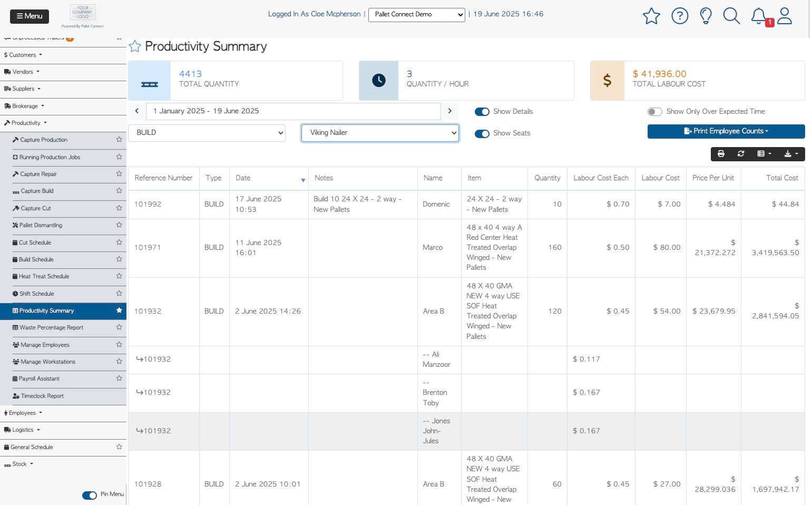Toggle the Pin Menu switch
Image resolution: width=812 pixels, height=505 pixels.
(x=90, y=495)
